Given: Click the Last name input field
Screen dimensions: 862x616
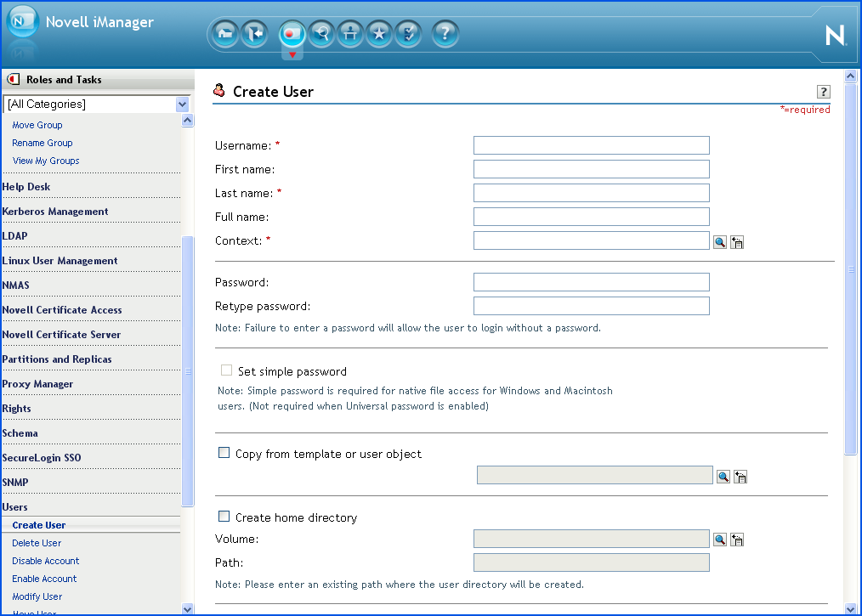Looking at the screenshot, I should 592,193.
